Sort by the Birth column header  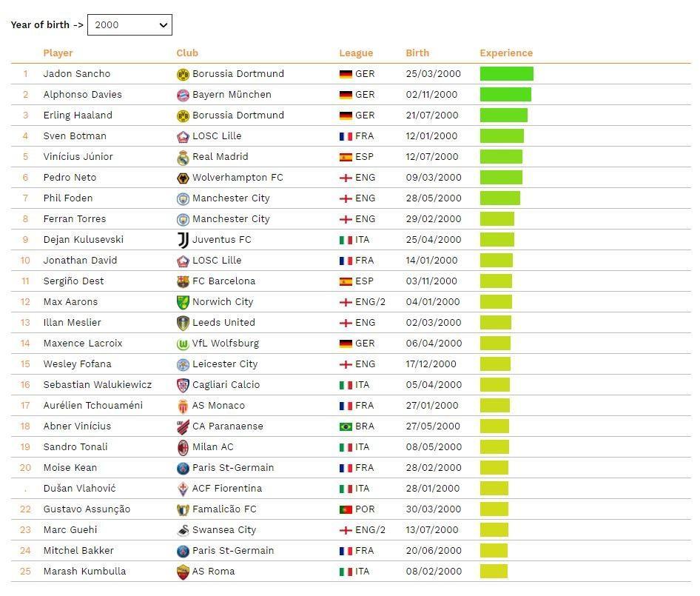417,53
